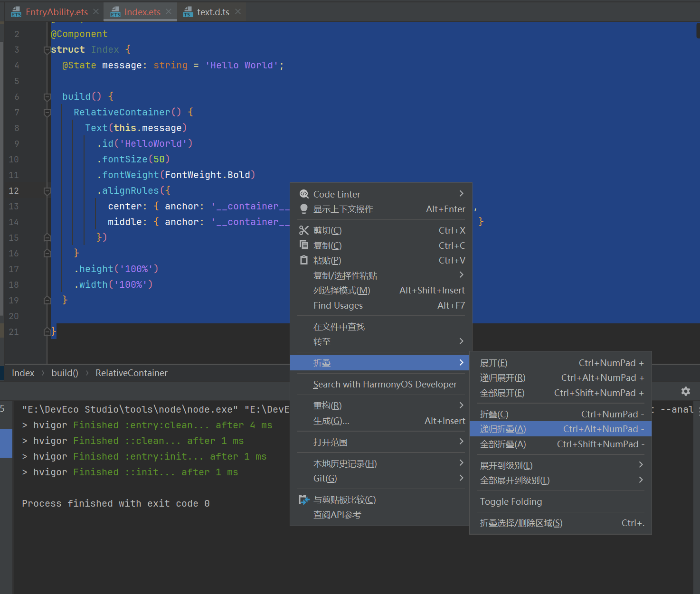700x594 pixels.
Task: Collapse build() fold marker on line 6
Action: coord(47,97)
